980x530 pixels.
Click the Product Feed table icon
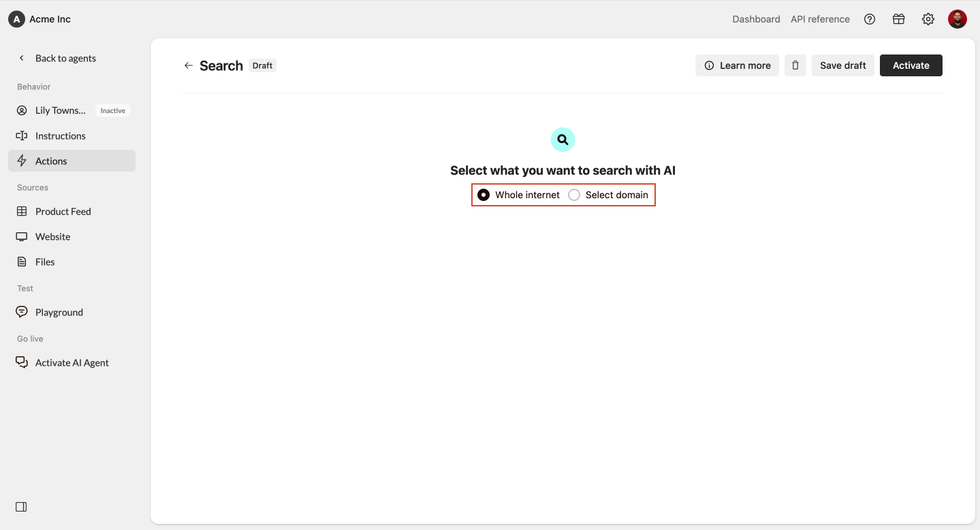click(x=22, y=211)
